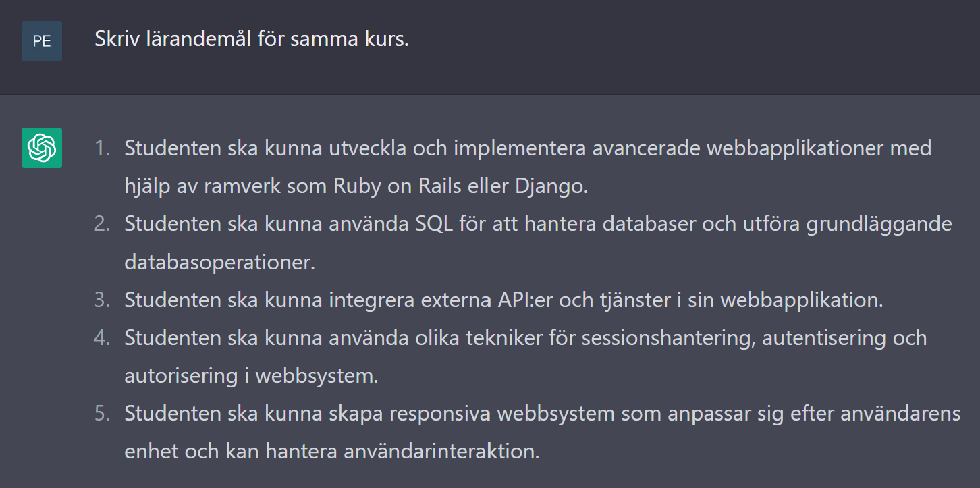Click the word 'grundläggande' in item two

click(x=879, y=223)
